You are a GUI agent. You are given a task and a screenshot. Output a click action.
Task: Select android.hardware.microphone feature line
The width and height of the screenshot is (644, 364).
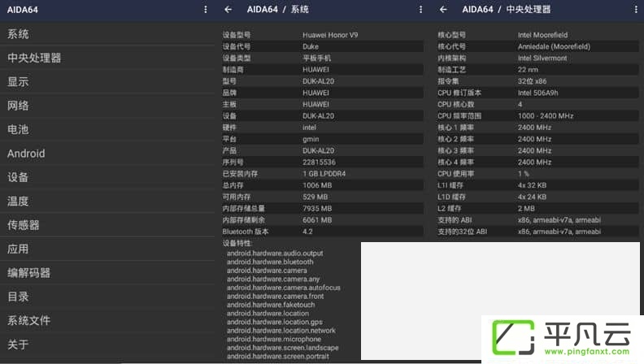click(x=274, y=340)
